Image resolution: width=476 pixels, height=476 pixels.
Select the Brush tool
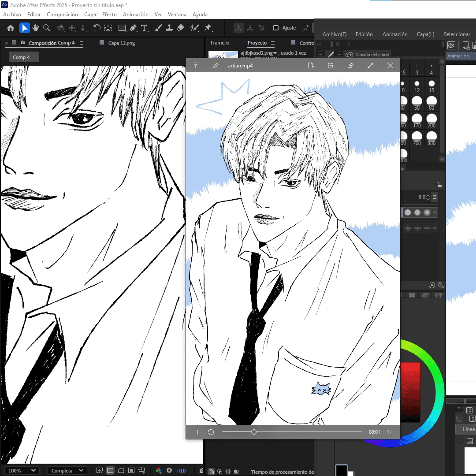pyautogui.click(x=158, y=28)
